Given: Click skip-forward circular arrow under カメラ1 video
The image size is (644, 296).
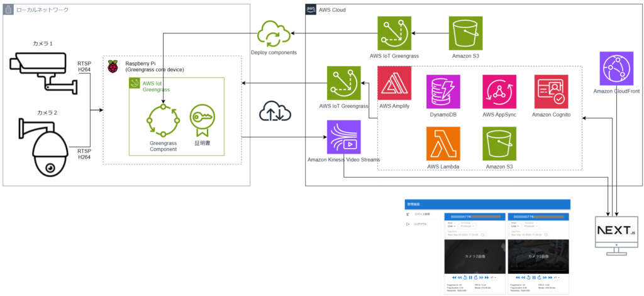Looking at the screenshot, I should pyautogui.click(x=539, y=278).
